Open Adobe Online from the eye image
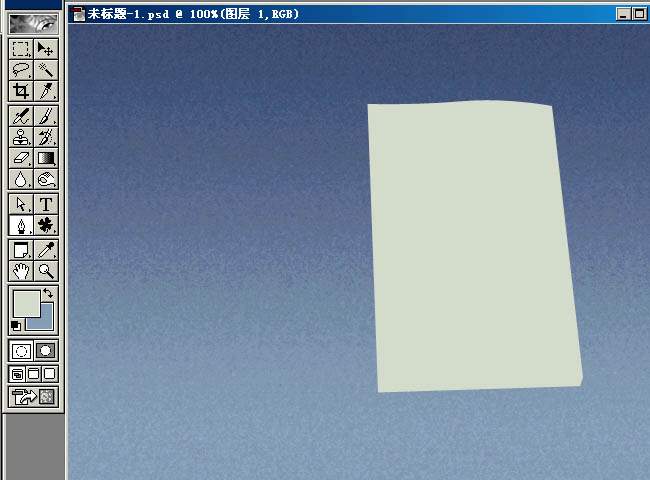The image size is (650, 480). pos(33,24)
